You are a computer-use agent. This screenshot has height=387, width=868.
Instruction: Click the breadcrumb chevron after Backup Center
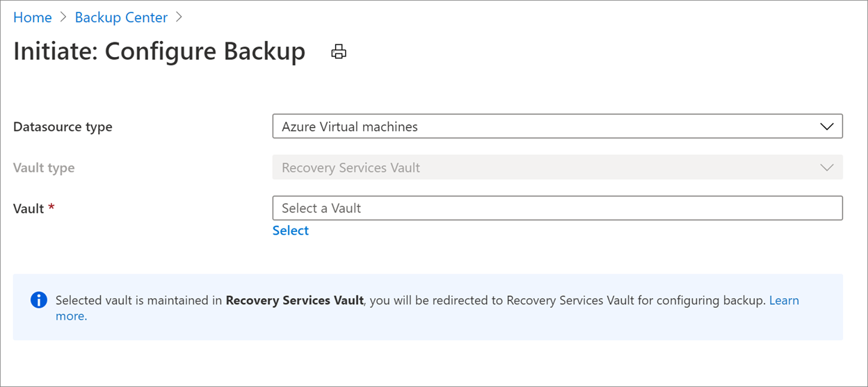(x=179, y=17)
